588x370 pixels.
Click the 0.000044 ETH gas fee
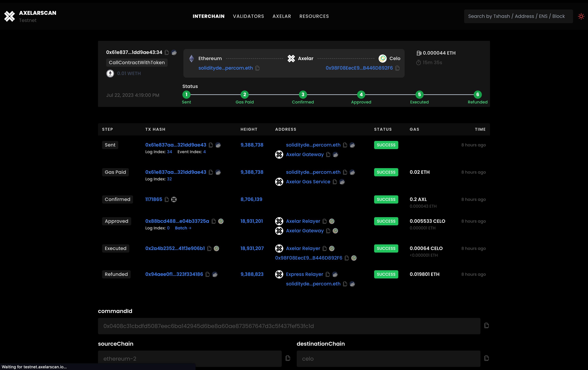(x=439, y=53)
